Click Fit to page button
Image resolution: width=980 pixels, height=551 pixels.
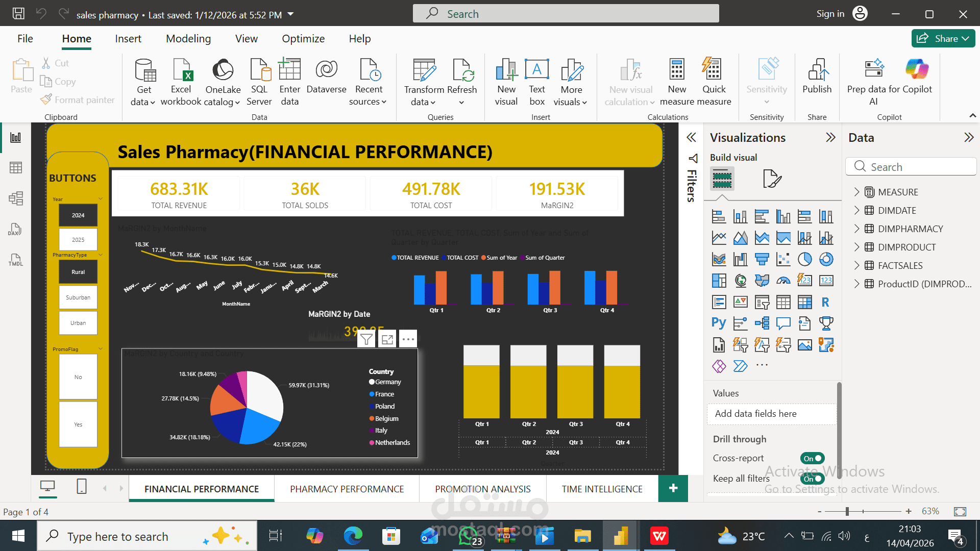(960, 511)
